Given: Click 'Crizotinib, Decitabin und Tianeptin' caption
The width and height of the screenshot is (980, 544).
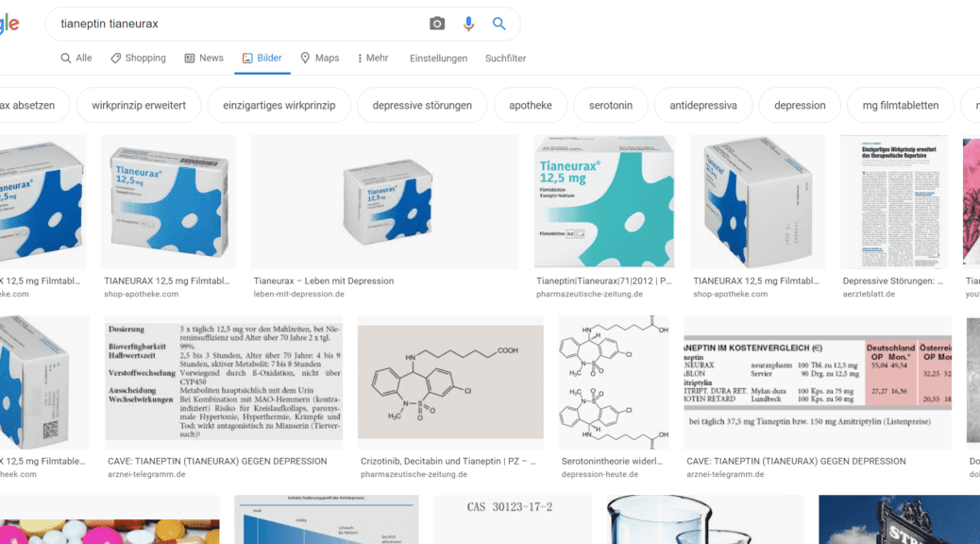Looking at the screenshot, I should (x=448, y=461).
